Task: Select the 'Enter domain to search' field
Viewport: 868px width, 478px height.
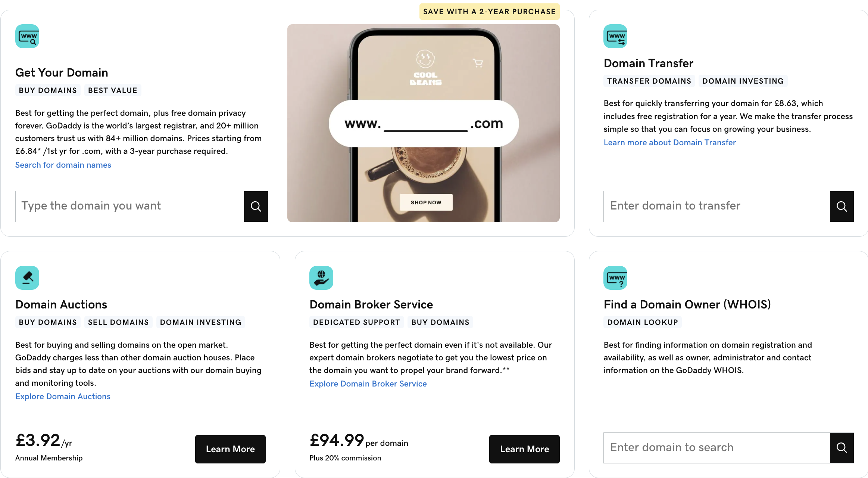Action: pyautogui.click(x=716, y=448)
